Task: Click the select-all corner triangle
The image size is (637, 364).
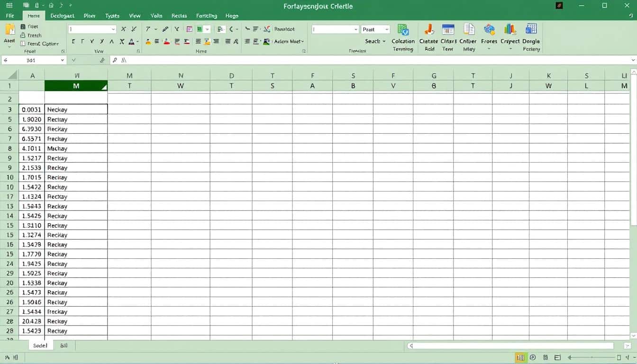Action: pyautogui.click(x=12, y=75)
